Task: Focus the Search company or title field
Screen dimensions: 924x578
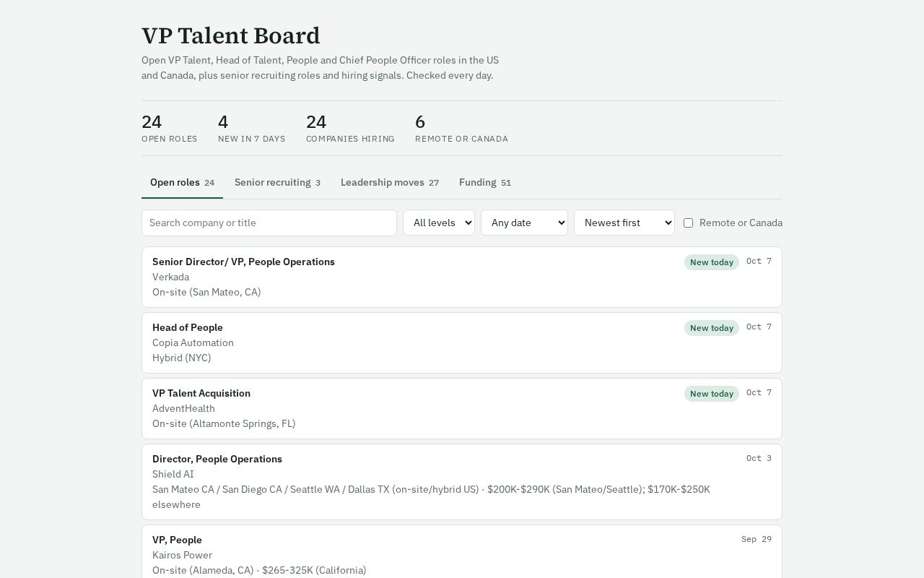Action: coord(269,223)
